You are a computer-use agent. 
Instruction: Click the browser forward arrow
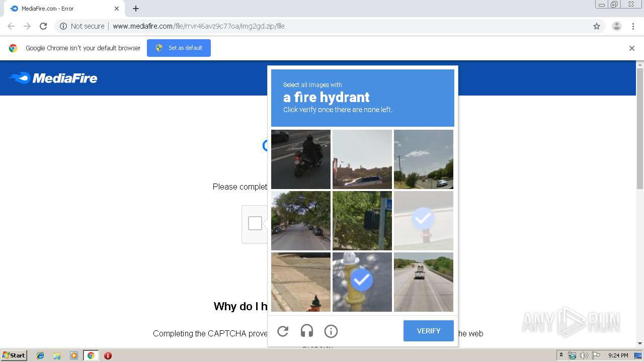pos(27,26)
